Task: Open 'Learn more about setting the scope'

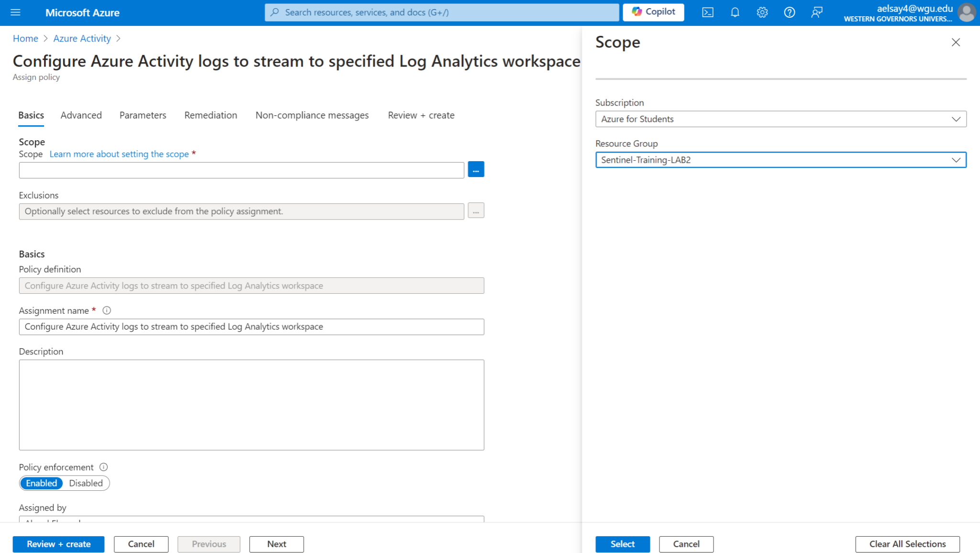Action: 119,154
